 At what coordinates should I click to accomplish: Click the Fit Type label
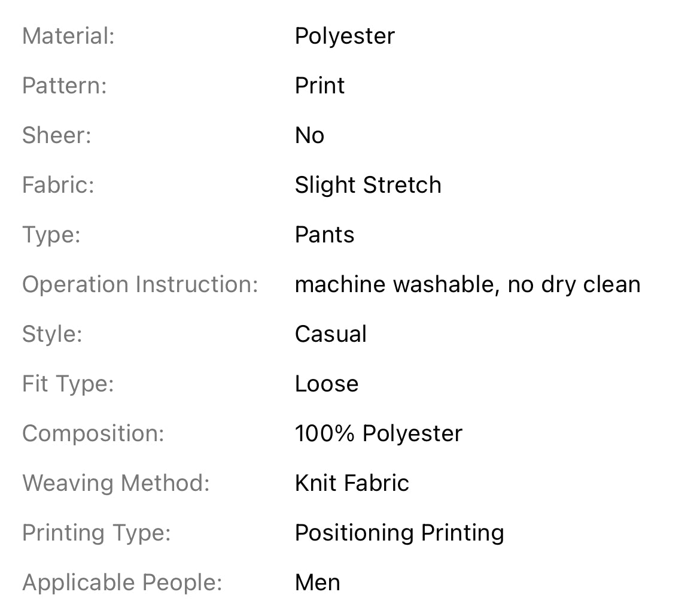pyautogui.click(x=68, y=384)
